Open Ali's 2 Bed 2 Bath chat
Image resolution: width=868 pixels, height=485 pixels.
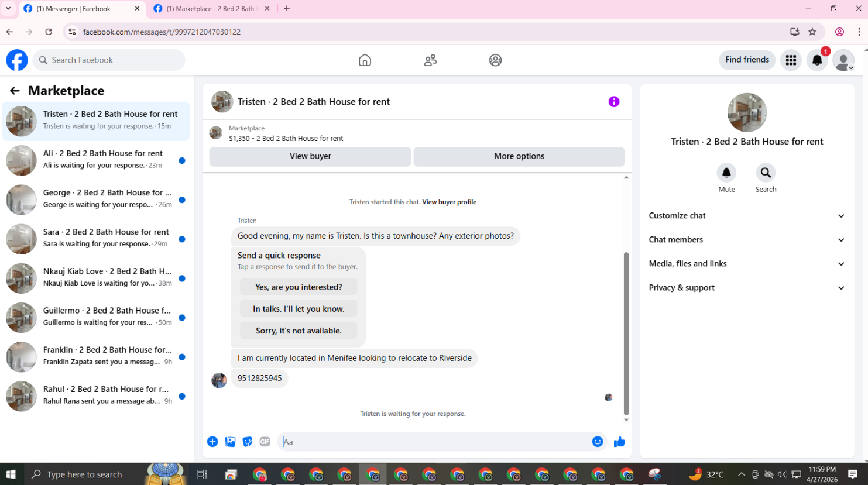(96, 160)
